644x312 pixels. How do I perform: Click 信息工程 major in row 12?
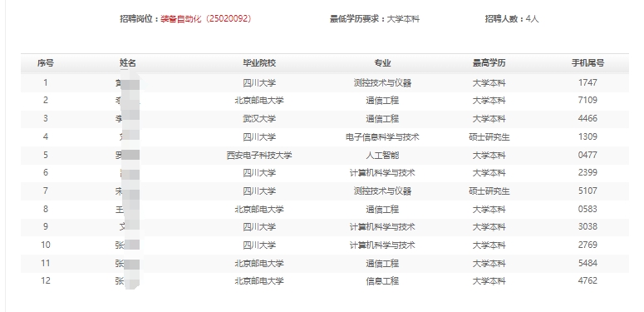click(x=382, y=281)
